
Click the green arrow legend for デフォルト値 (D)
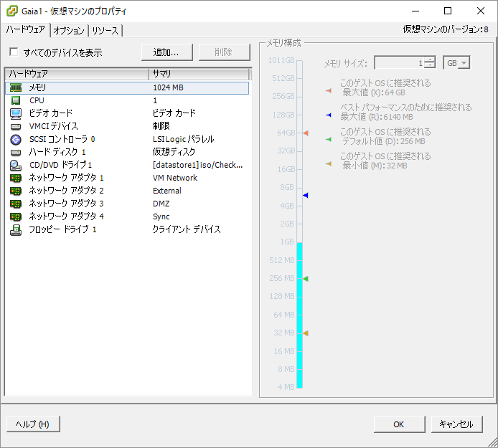pos(329,139)
